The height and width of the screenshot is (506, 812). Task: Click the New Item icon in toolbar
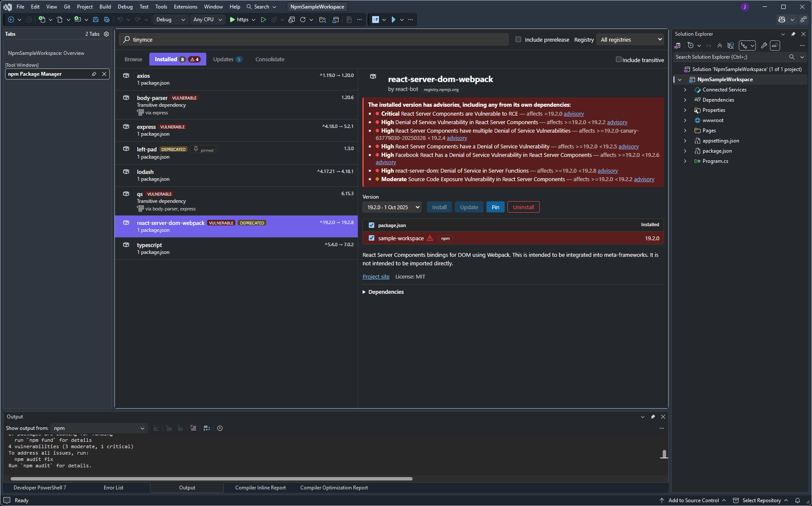click(42, 20)
